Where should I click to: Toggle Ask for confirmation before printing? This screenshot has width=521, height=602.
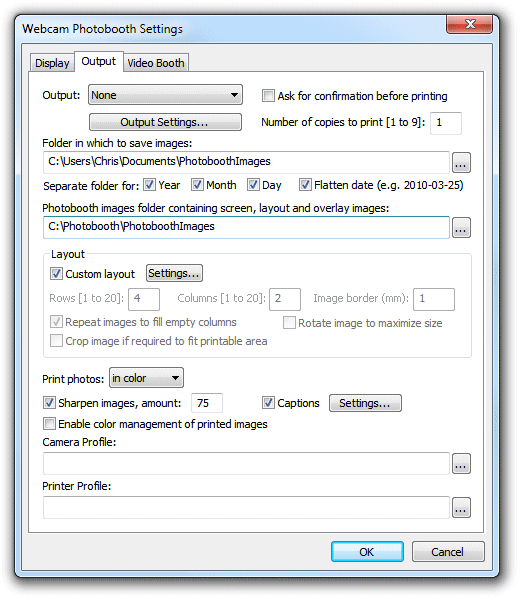point(268,96)
